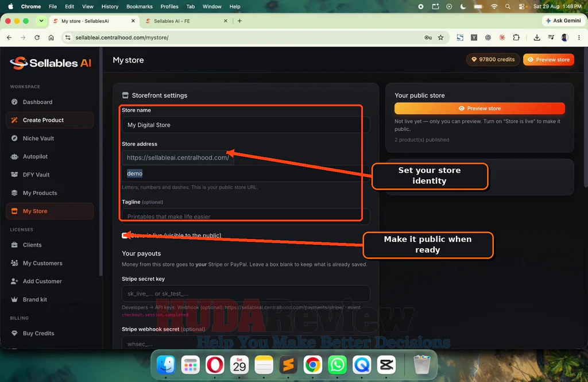Open the History menu

[x=110, y=6]
